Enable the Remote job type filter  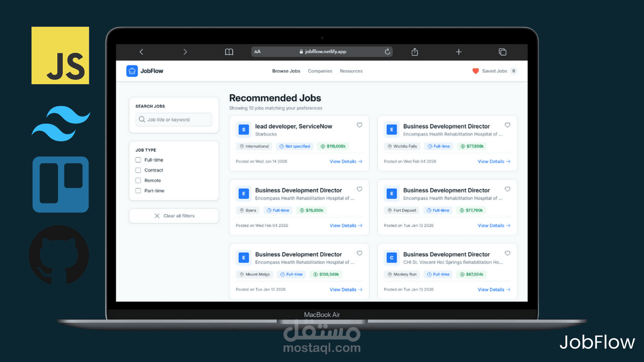(138, 180)
